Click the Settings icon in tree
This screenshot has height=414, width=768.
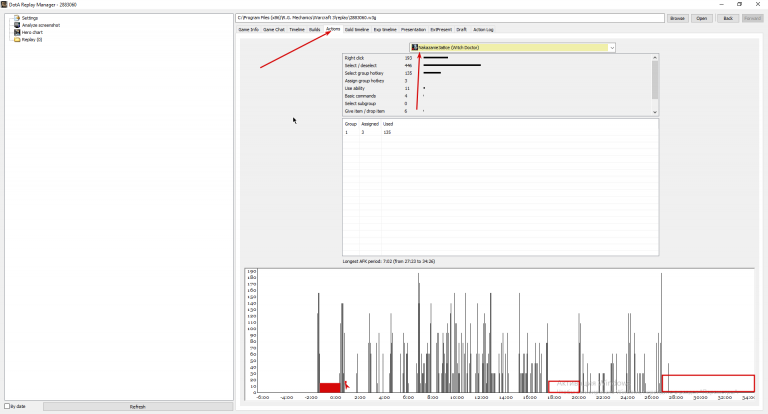click(17, 18)
